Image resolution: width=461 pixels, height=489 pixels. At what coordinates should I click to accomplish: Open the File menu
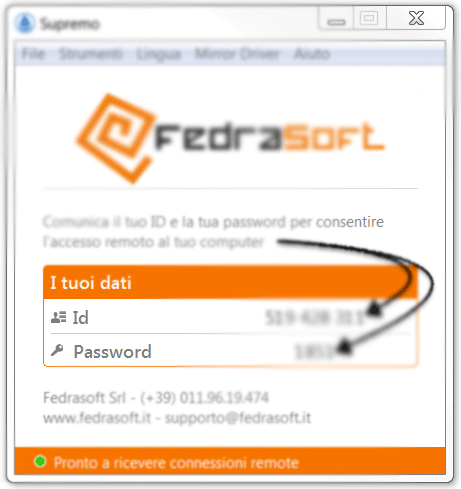coord(33,53)
